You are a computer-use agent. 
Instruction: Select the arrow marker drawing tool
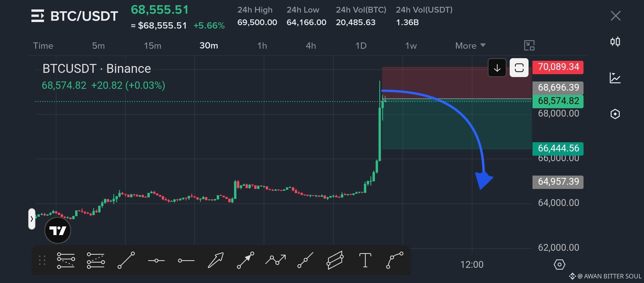tap(216, 260)
